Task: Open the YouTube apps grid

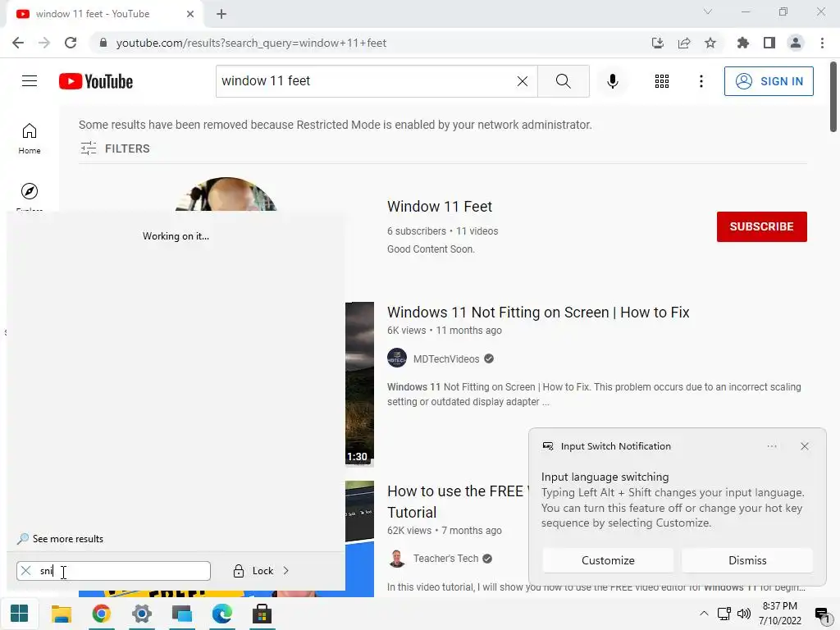Action: [x=662, y=81]
